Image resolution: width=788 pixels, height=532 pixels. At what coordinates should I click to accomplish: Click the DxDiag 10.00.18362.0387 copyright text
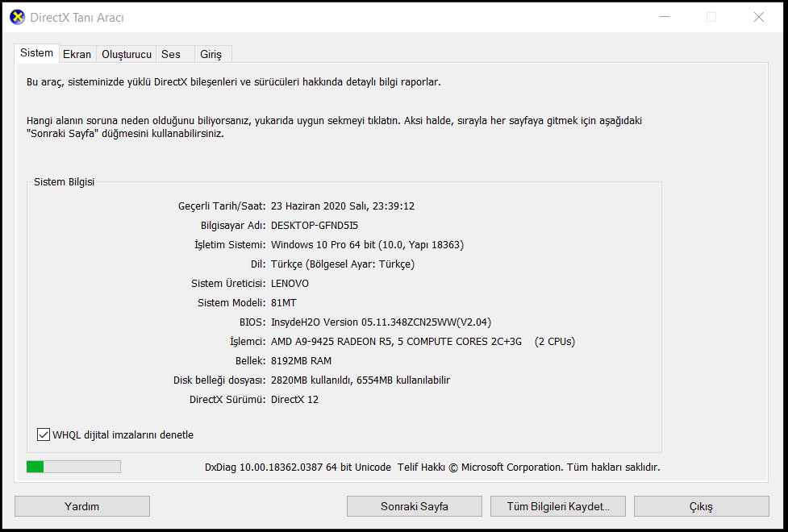(432, 468)
